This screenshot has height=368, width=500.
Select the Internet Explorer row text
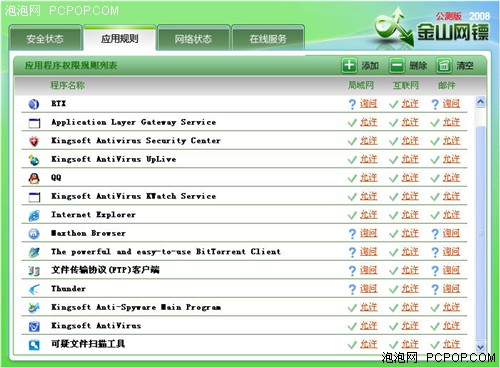point(93,215)
